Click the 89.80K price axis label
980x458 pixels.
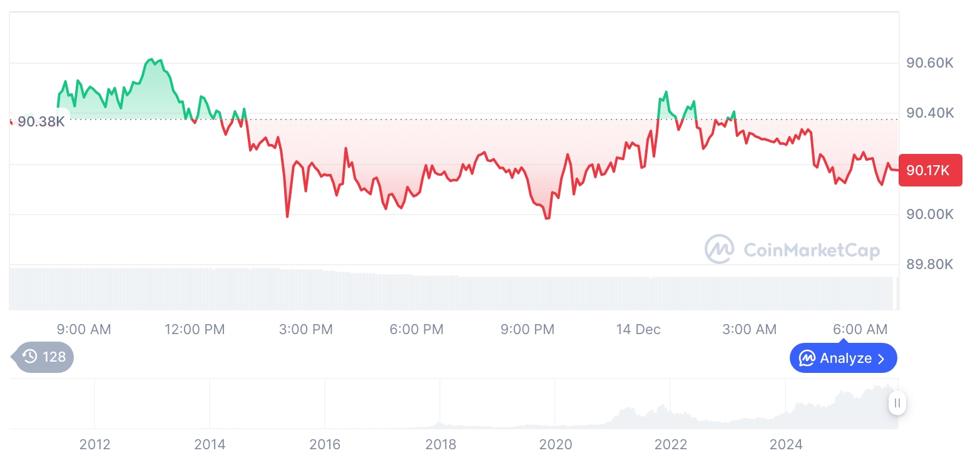[x=930, y=265]
